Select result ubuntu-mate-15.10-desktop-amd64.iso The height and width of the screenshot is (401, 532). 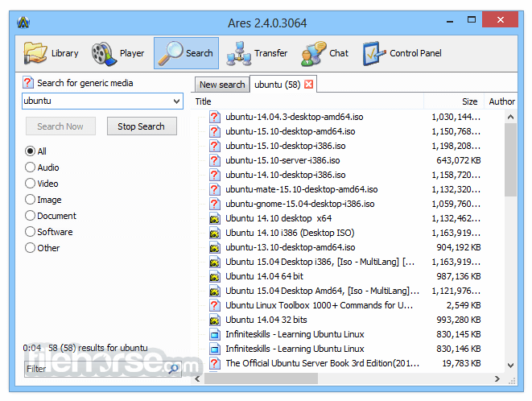point(302,189)
